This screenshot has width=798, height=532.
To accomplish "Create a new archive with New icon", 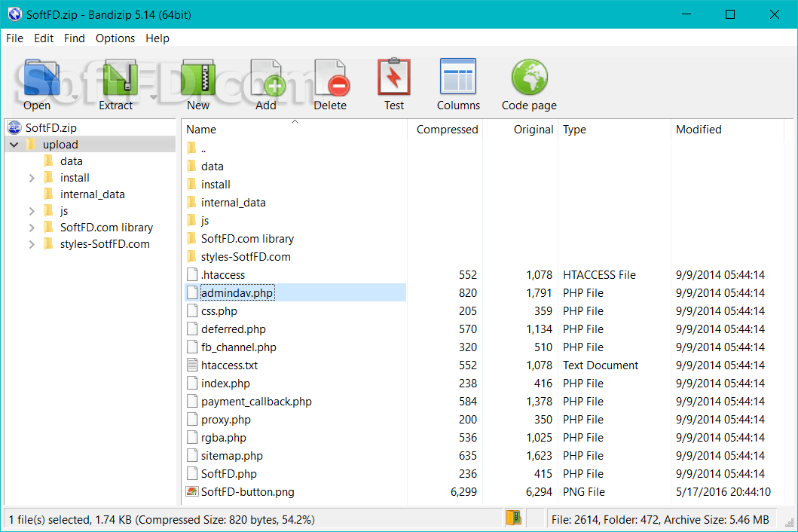I will (x=198, y=78).
